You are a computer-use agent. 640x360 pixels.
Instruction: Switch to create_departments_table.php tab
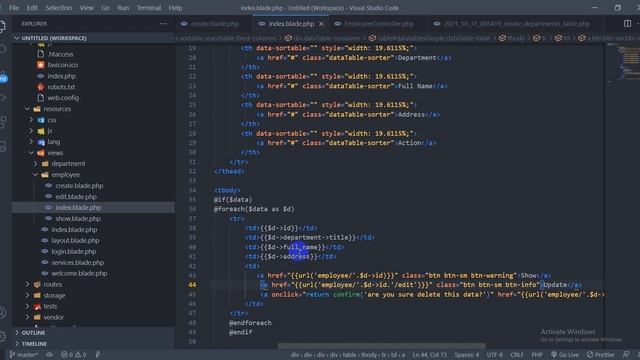tap(516, 24)
